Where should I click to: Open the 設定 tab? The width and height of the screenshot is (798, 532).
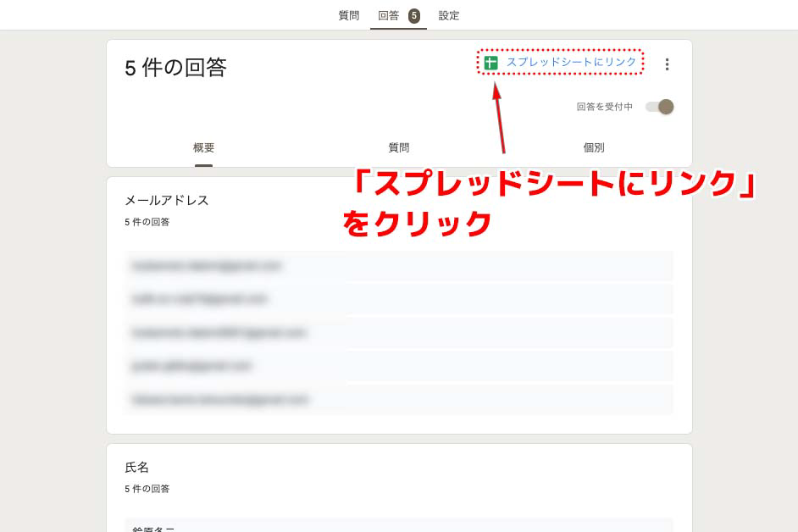(449, 16)
